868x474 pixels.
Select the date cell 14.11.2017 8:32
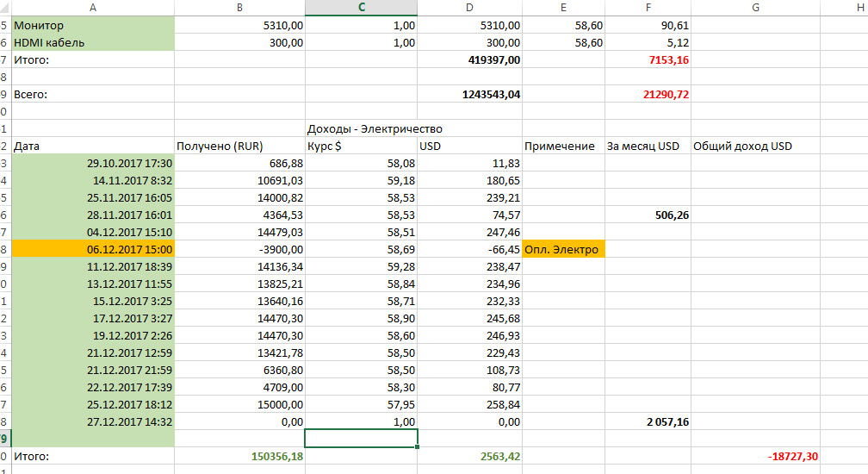tap(92, 180)
